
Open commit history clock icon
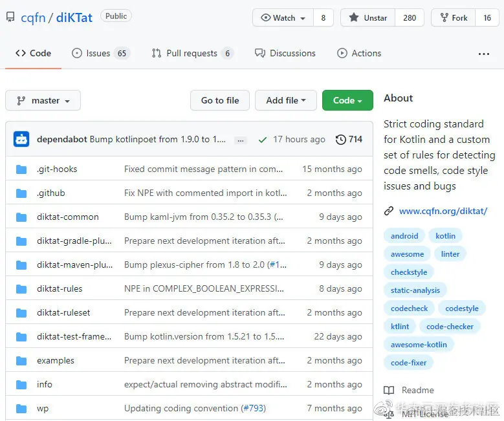click(x=341, y=140)
